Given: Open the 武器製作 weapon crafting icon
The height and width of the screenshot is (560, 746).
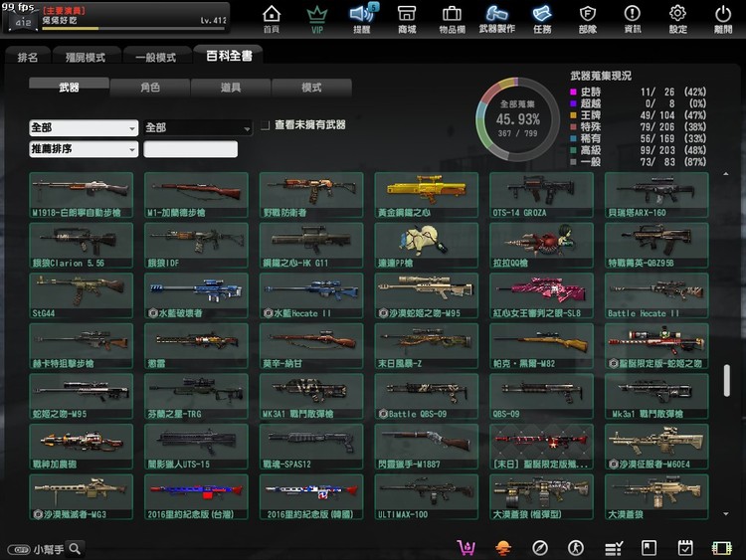Looking at the screenshot, I should point(497,18).
